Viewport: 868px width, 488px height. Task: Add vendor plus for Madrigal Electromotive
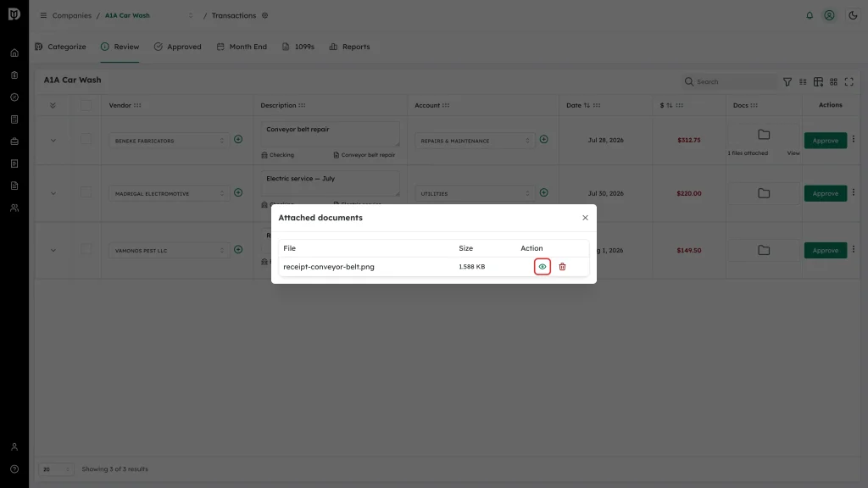point(238,192)
